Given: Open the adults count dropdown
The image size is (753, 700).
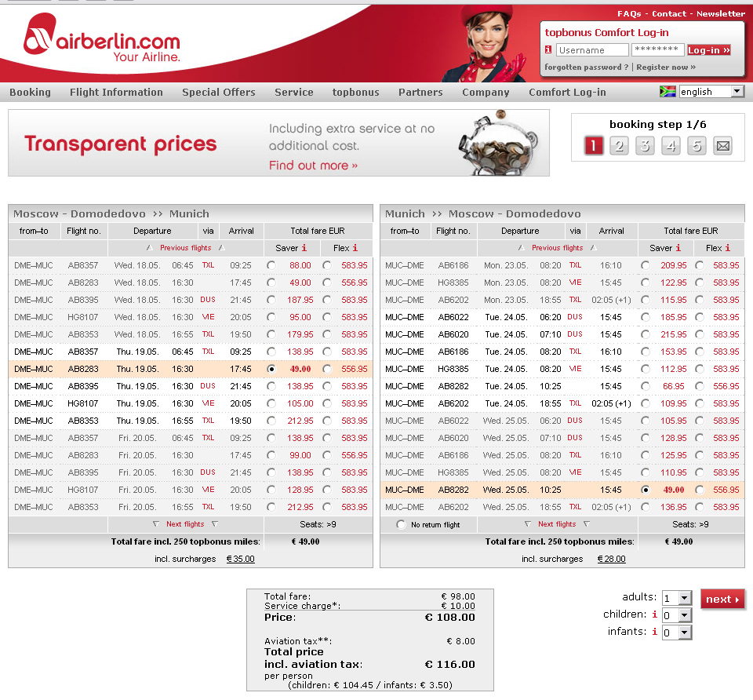Looking at the screenshot, I should [677, 598].
